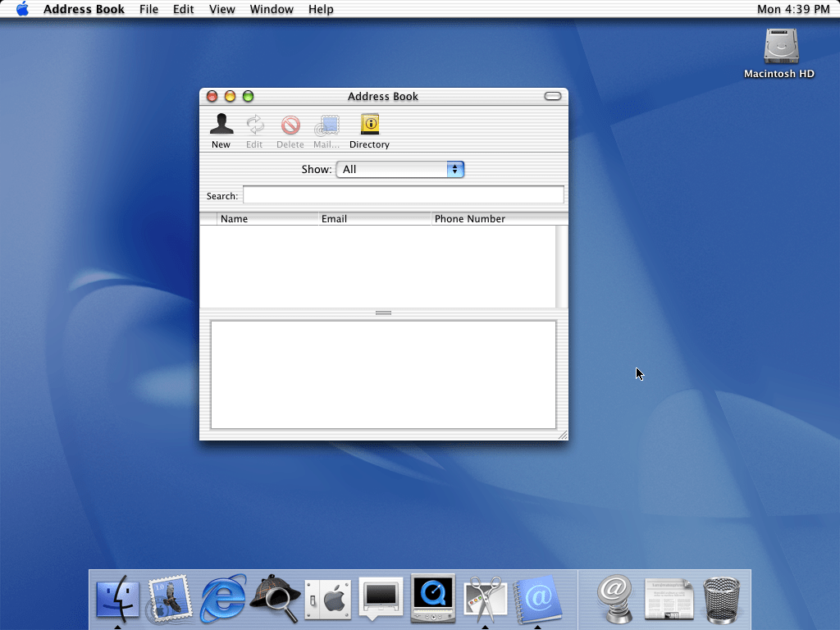Launch QuickTime Player from the Dock

(432, 598)
